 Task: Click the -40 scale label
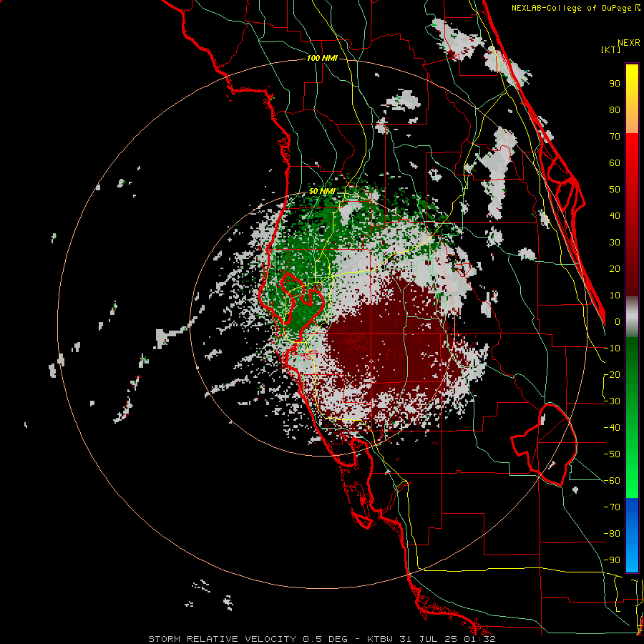tap(612, 428)
